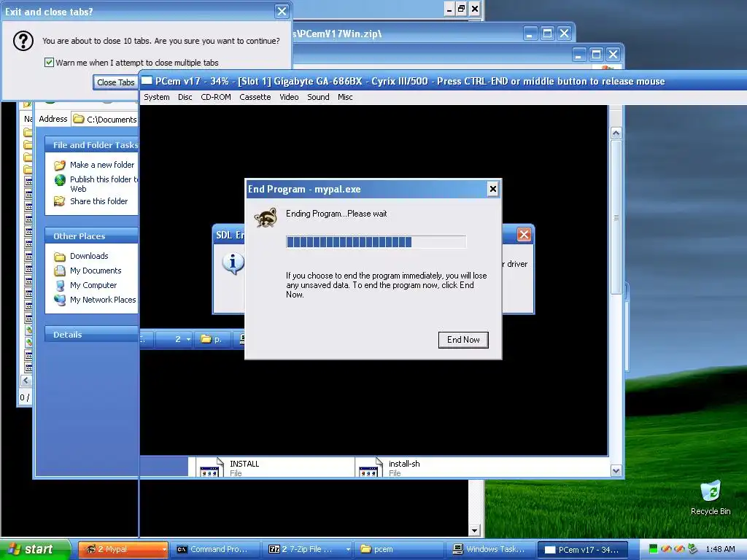The width and height of the screenshot is (747, 560).
Task: Open Downloads in Other Places
Action: [89, 256]
